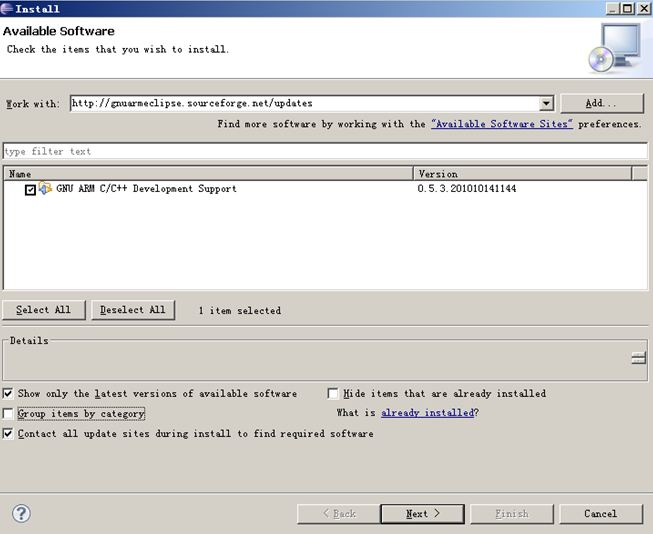
Task: Click Deselect All button
Action: pos(133,310)
